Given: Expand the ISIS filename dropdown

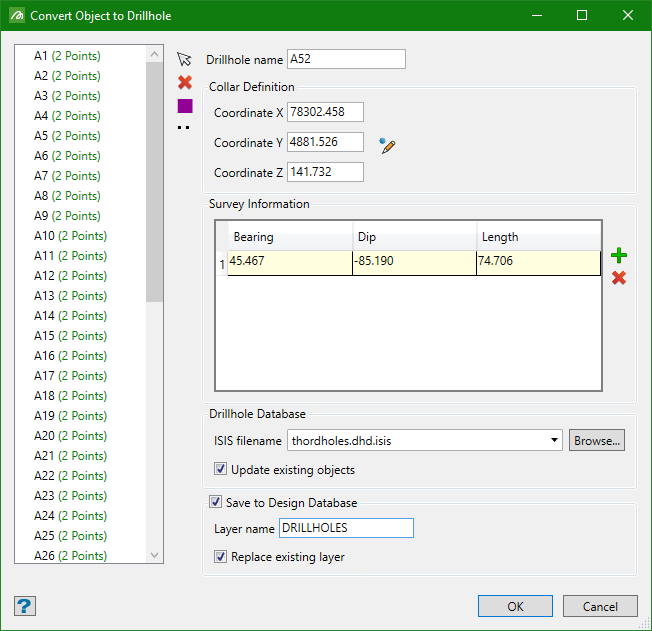Looking at the screenshot, I should (x=555, y=440).
